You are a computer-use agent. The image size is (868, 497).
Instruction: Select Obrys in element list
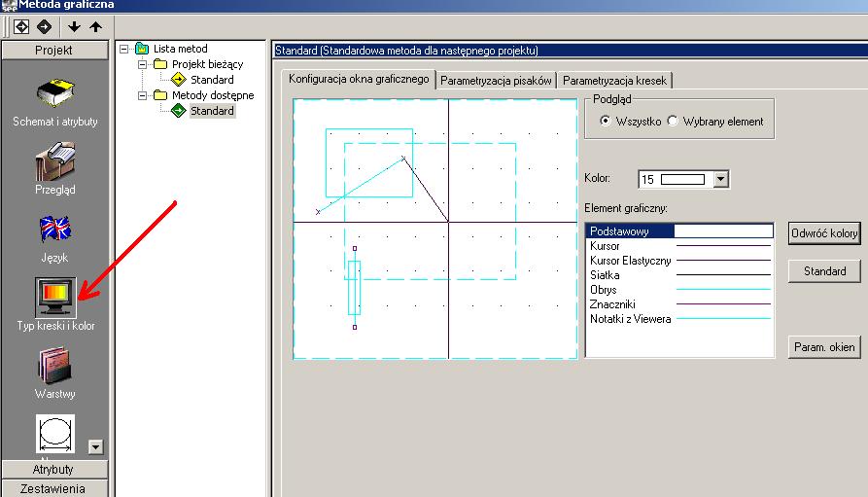pyautogui.click(x=679, y=290)
